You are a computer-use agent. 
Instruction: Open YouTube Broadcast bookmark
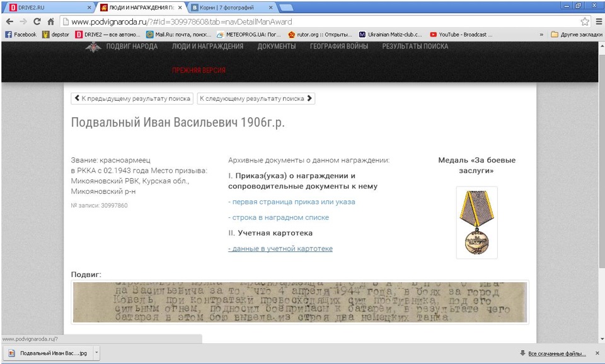point(461,34)
